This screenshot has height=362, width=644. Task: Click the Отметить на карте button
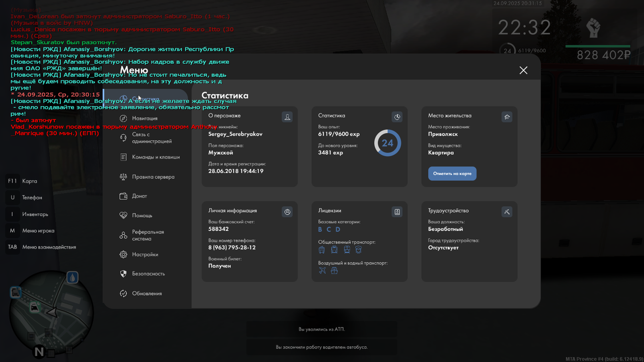tap(452, 173)
